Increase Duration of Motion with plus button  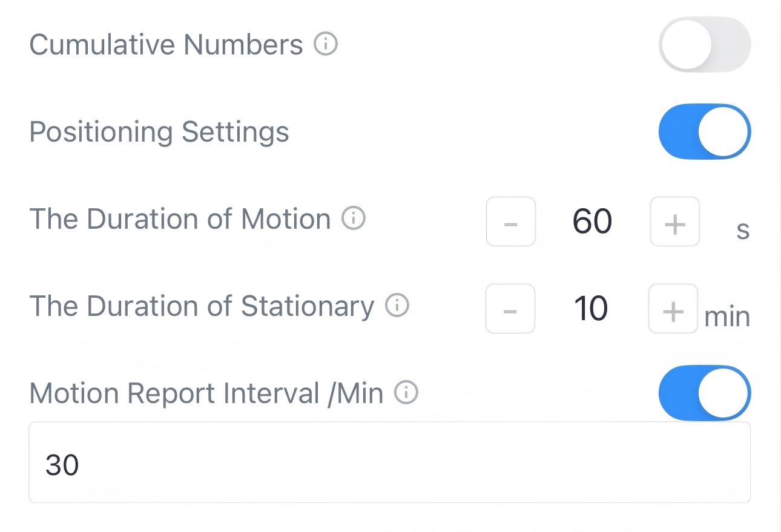(x=674, y=222)
